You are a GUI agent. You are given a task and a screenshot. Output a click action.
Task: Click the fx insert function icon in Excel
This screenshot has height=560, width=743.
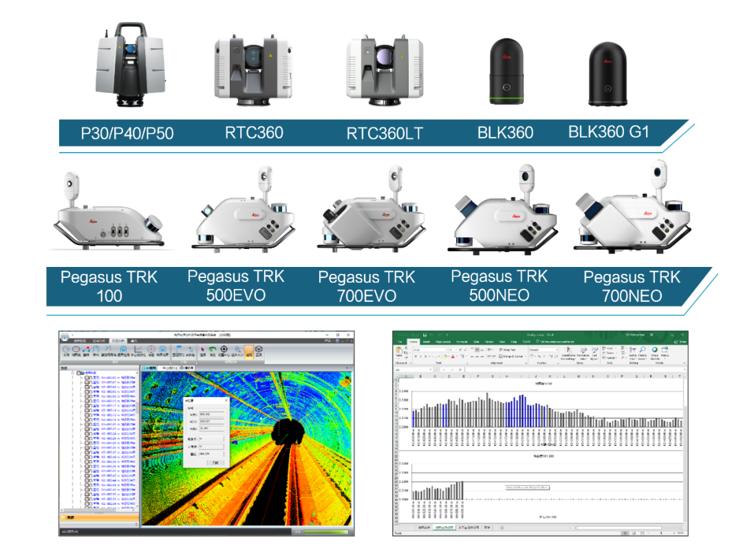tap(460, 369)
